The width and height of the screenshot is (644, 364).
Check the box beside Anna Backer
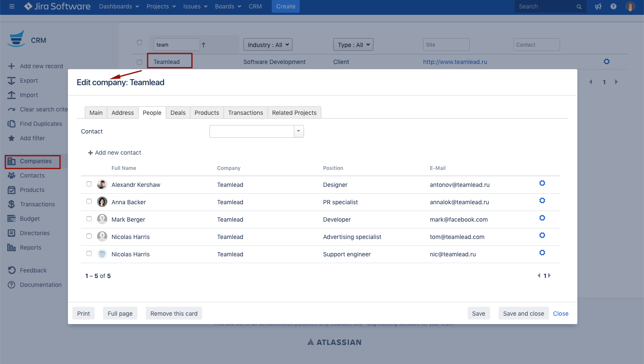click(89, 201)
